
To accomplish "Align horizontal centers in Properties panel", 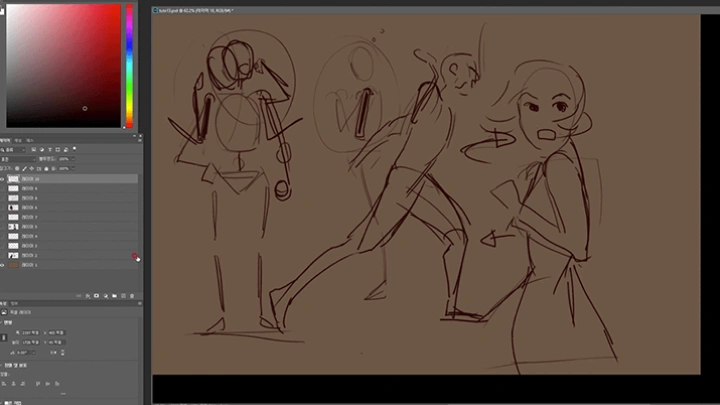I will [13, 383].
